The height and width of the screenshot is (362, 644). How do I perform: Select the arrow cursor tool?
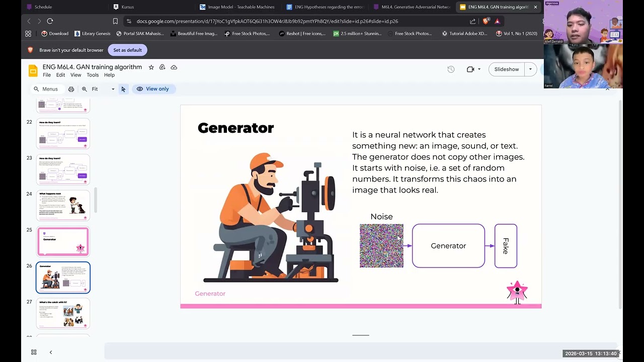tap(123, 89)
